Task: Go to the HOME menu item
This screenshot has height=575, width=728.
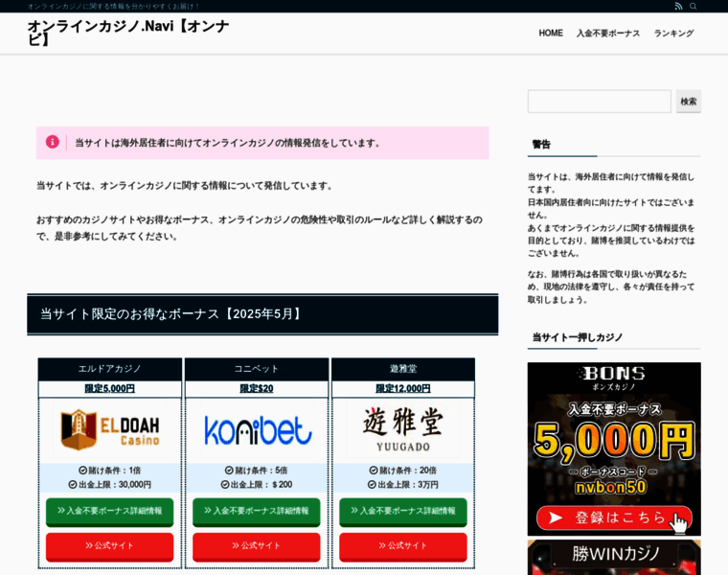Action: click(551, 33)
